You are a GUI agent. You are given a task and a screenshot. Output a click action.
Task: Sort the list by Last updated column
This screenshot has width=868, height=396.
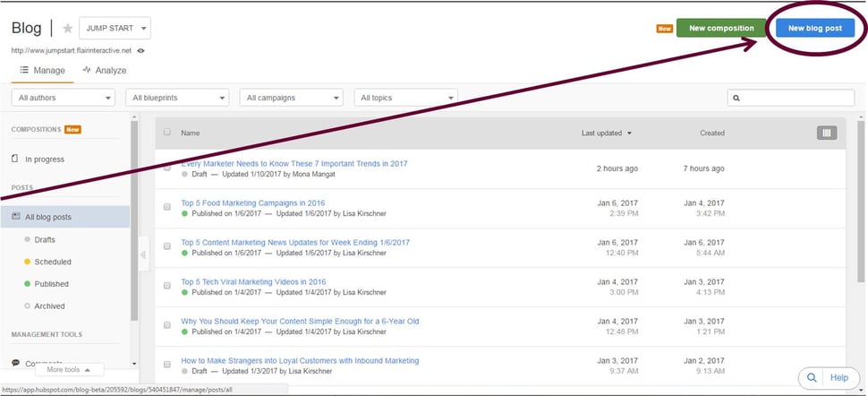tap(607, 133)
